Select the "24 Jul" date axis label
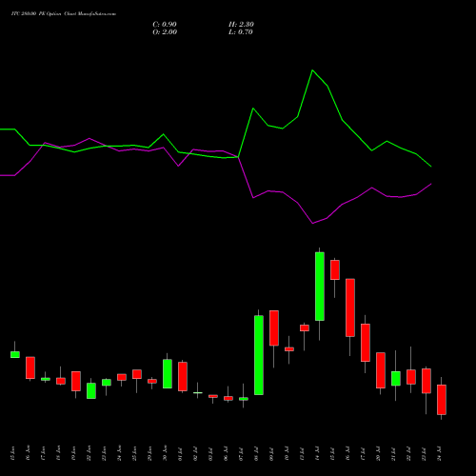The image size is (476, 476). coord(439,453)
